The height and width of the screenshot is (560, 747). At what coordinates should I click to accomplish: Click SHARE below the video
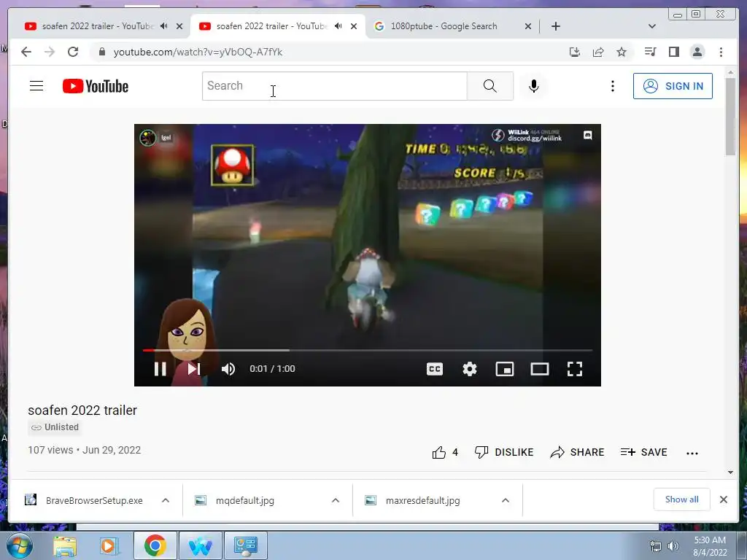(577, 452)
